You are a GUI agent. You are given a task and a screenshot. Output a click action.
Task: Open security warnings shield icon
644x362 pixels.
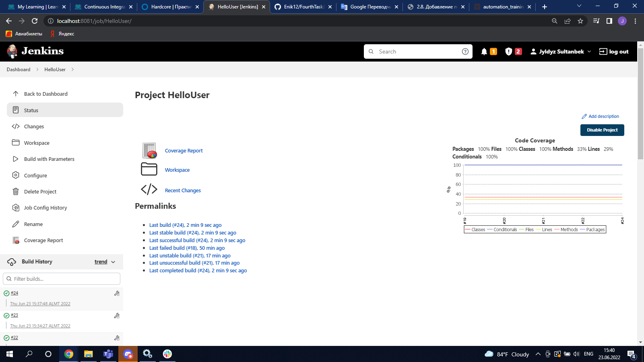(x=509, y=51)
